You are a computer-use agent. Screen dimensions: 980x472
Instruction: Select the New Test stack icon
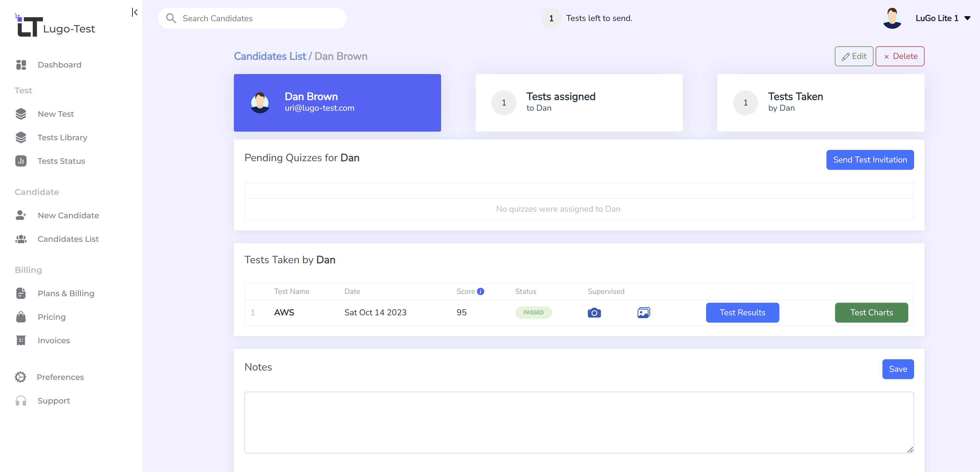[21, 114]
